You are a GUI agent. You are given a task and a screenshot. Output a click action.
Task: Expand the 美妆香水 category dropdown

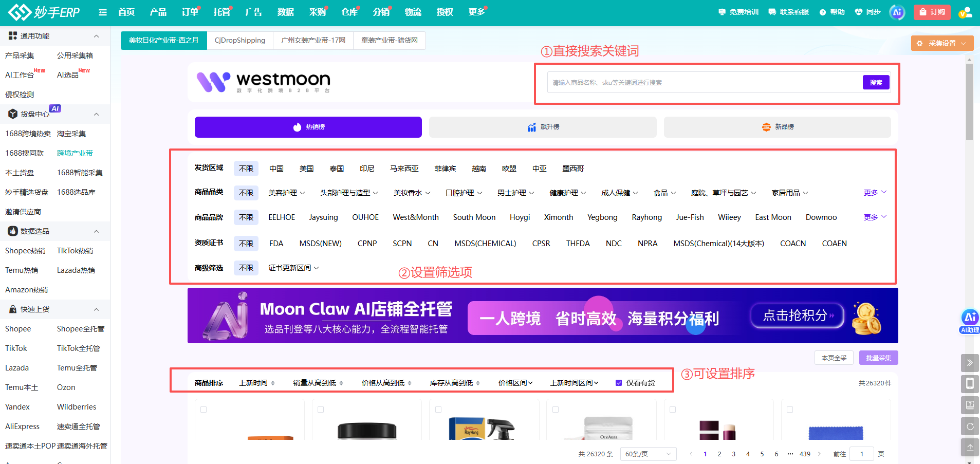click(412, 193)
